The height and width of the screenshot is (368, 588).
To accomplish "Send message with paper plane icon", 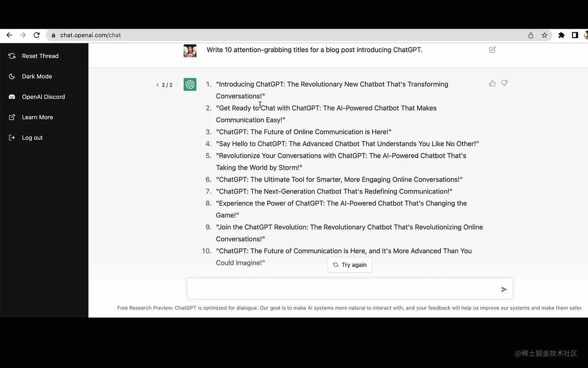I will coord(504,289).
